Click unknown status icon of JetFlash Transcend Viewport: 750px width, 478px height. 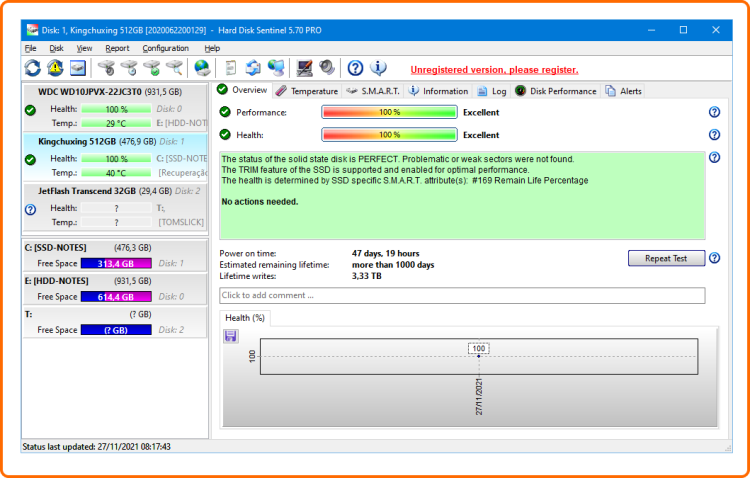[x=30, y=210]
